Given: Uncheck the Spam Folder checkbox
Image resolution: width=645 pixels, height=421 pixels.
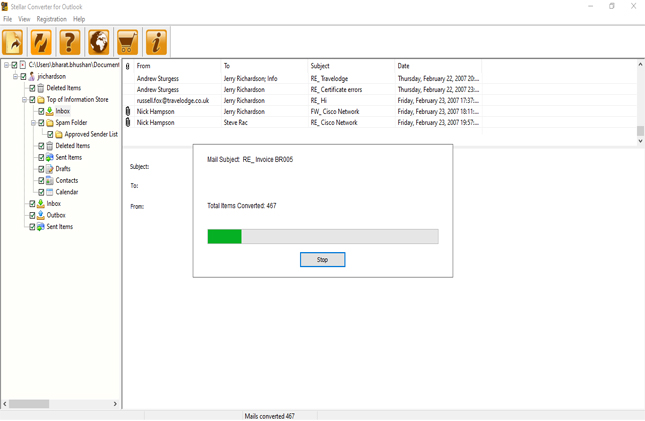Looking at the screenshot, I should pos(42,123).
